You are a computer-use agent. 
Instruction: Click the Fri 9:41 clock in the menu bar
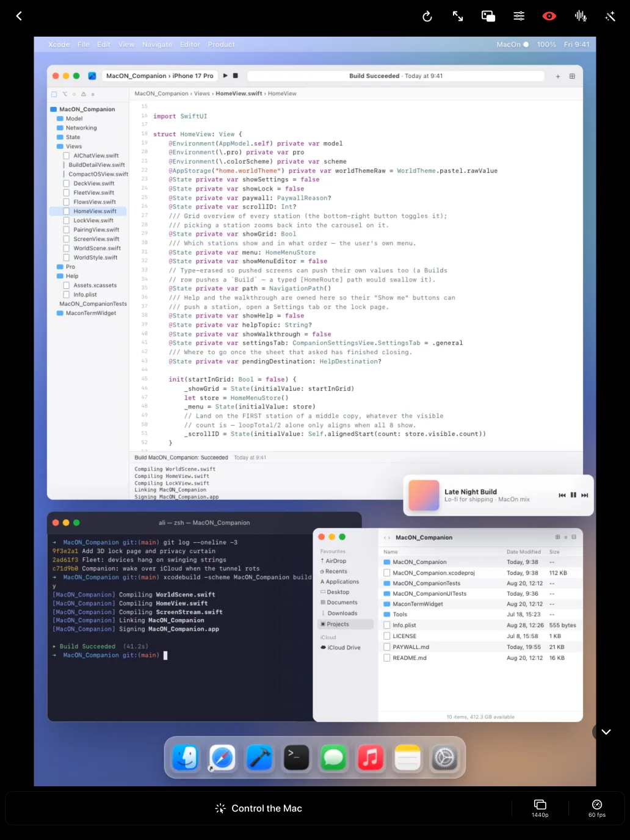coord(576,45)
